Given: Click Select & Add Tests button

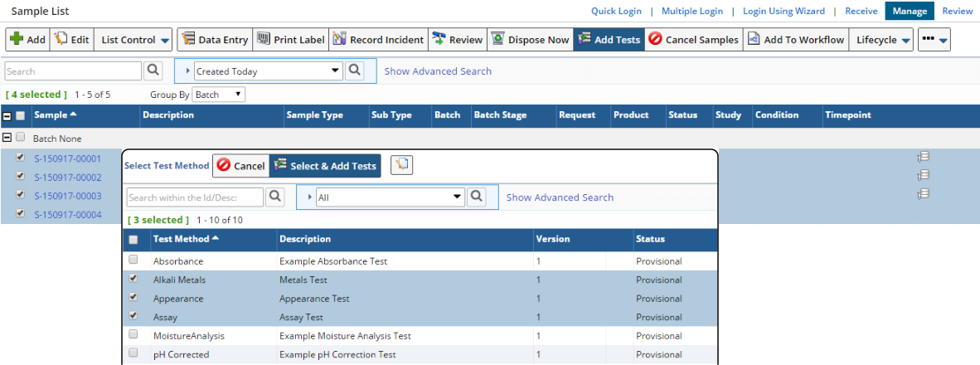Looking at the screenshot, I should 325,166.
